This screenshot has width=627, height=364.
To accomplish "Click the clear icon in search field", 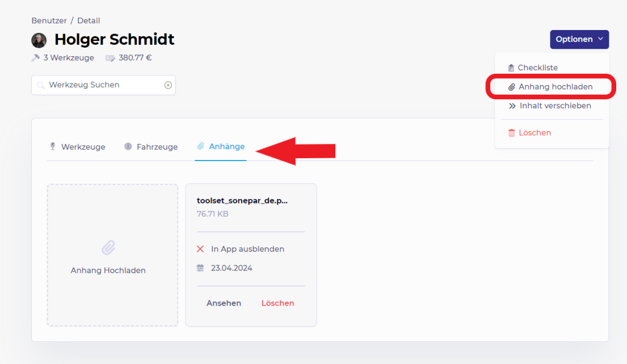I will [168, 85].
